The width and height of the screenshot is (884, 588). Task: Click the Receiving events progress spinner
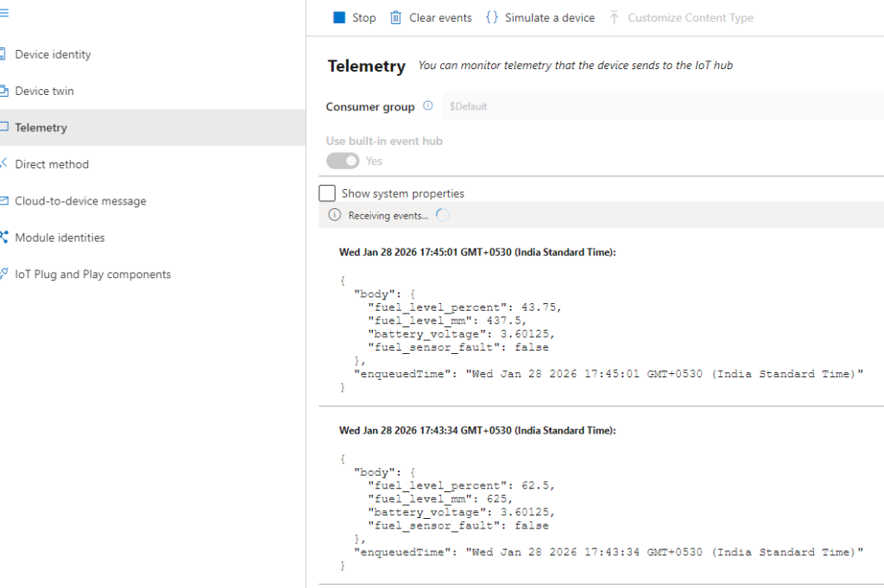click(442, 215)
